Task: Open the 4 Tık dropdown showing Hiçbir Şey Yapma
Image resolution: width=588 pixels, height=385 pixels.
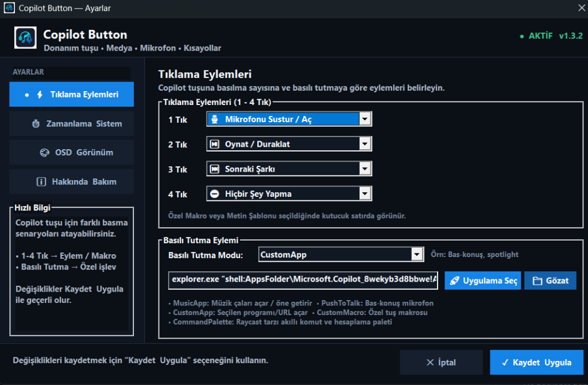Action: 289,194
